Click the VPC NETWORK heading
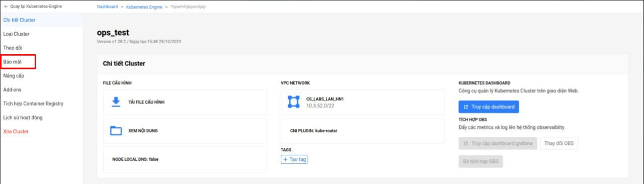 point(295,83)
